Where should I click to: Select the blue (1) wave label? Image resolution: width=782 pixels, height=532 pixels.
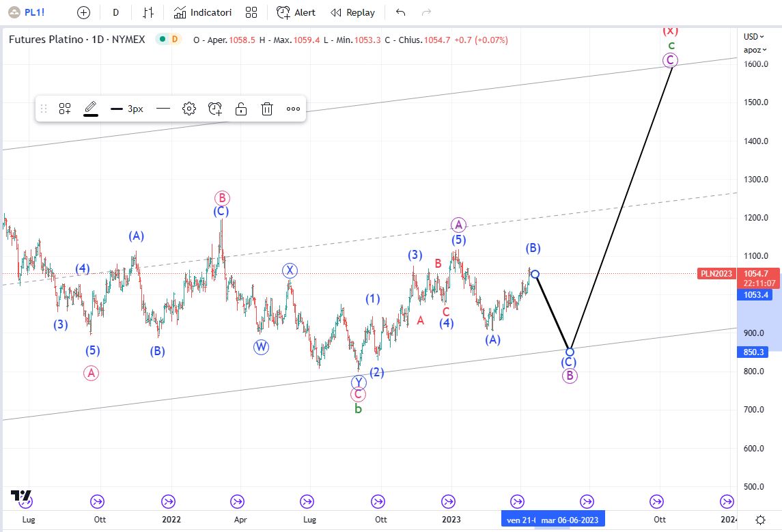point(372,298)
